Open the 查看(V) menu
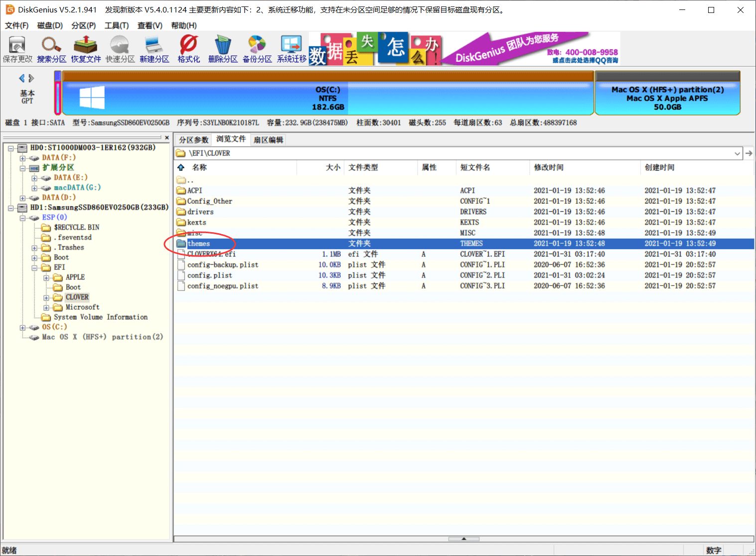The width and height of the screenshot is (756, 556). 150,25
